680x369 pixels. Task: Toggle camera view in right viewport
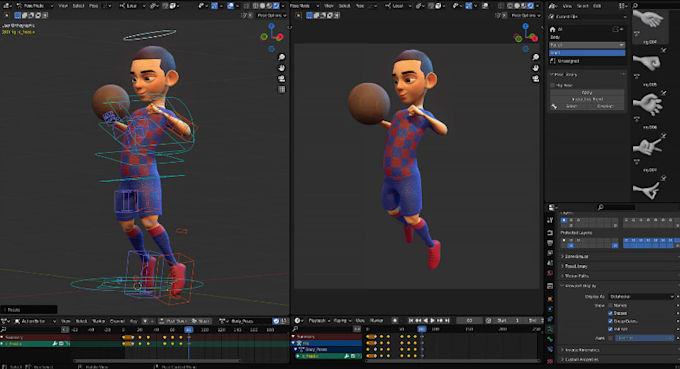click(536, 78)
